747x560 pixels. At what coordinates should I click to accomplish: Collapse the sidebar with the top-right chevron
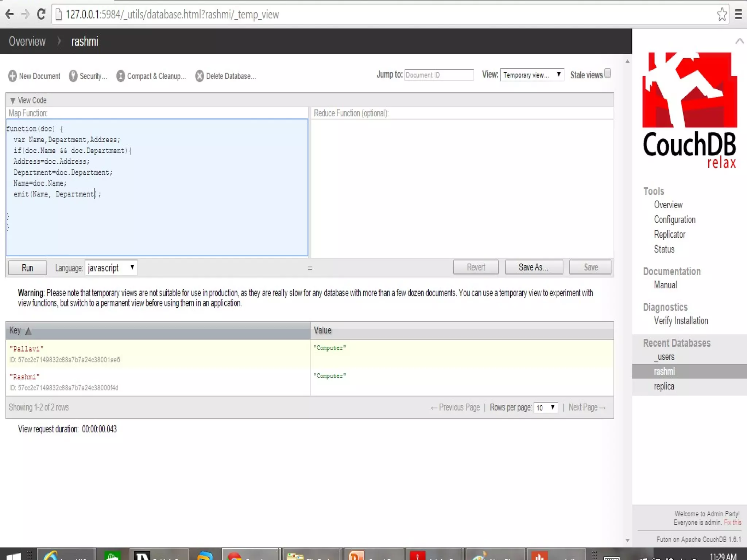click(739, 41)
